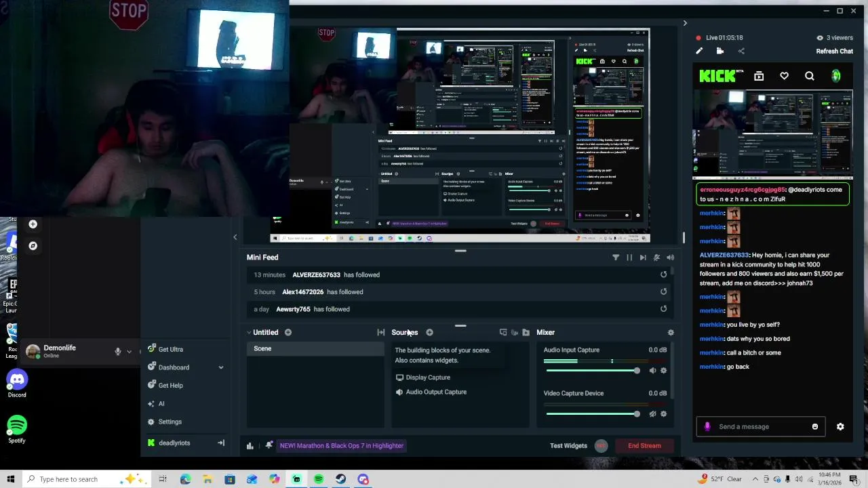The image size is (868, 488).
Task: Click Test Widgets
Action: (x=568, y=445)
